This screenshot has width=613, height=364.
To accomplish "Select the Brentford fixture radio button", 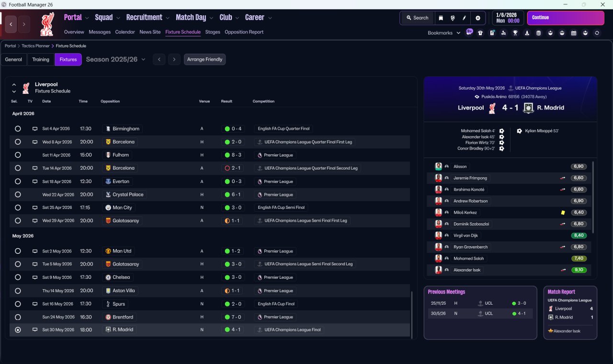I will [18, 317].
